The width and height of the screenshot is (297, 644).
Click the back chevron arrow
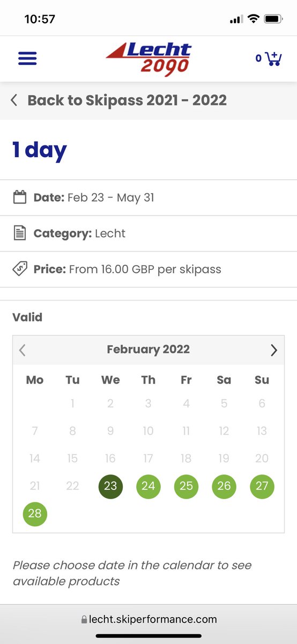pos(14,100)
